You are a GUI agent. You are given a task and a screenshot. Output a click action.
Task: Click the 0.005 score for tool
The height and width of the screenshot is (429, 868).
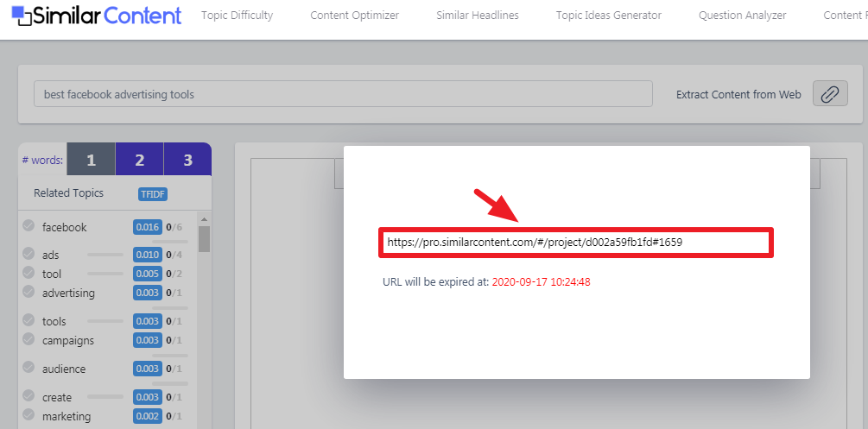click(147, 274)
